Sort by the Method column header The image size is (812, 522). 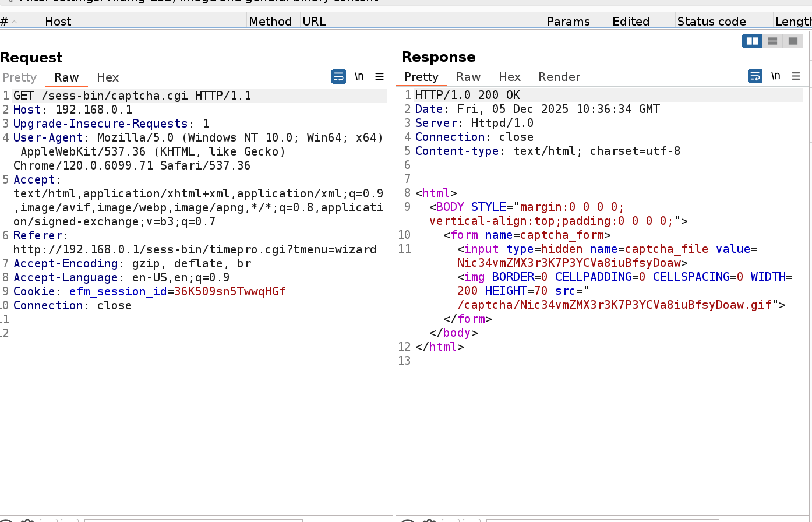[270, 22]
